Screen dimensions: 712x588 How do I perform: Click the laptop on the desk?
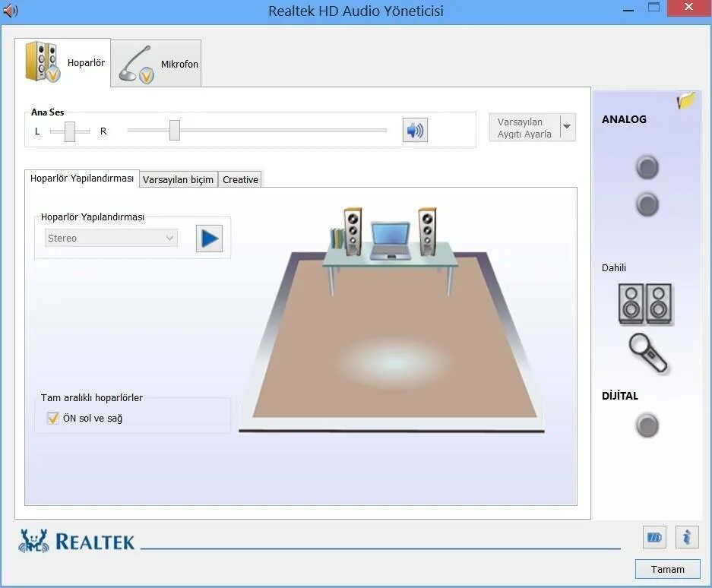tap(391, 241)
